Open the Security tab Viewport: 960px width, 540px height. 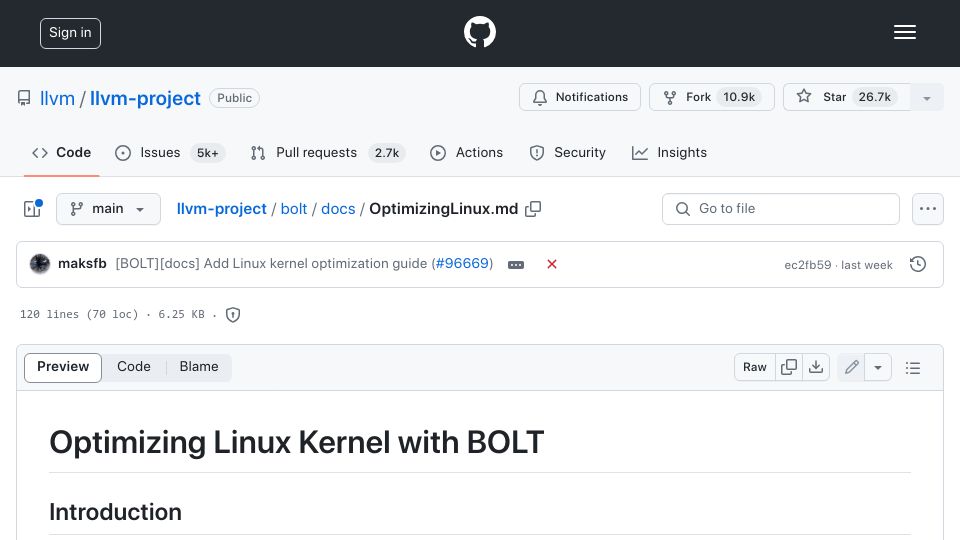(x=568, y=152)
